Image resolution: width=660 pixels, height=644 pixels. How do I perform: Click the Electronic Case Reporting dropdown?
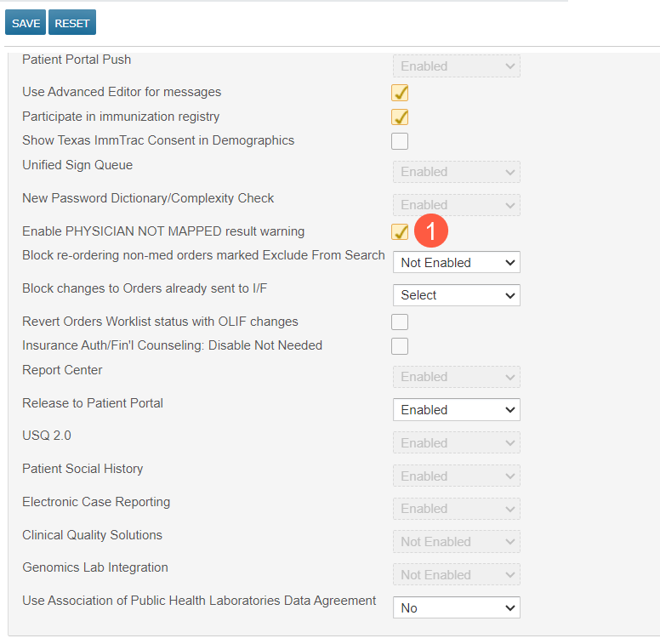point(456,509)
